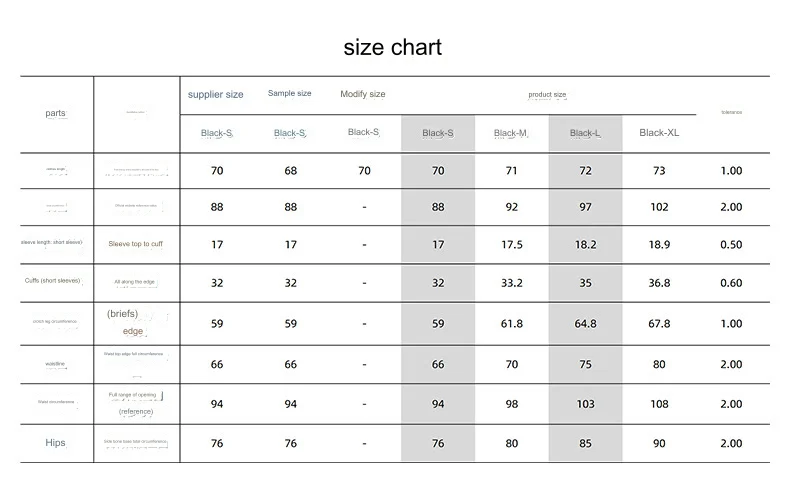Click the 'Black-XL' column header
Image resolution: width=790 pixels, height=483 pixels.
coord(659,132)
